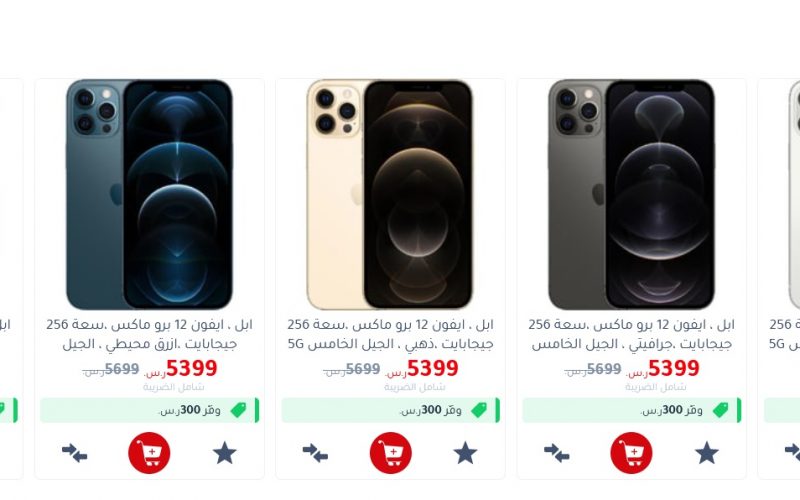
Task: Open the partially visible silver iPhone card
Action: click(x=779, y=279)
